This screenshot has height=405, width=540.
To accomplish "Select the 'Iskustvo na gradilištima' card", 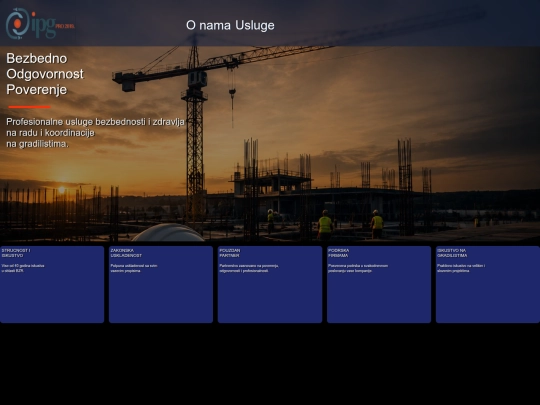I will click(x=488, y=284).
